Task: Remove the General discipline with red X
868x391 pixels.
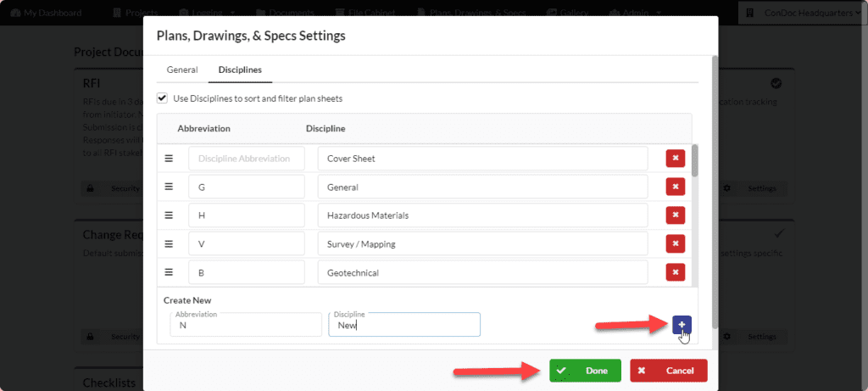Action: coord(675,187)
